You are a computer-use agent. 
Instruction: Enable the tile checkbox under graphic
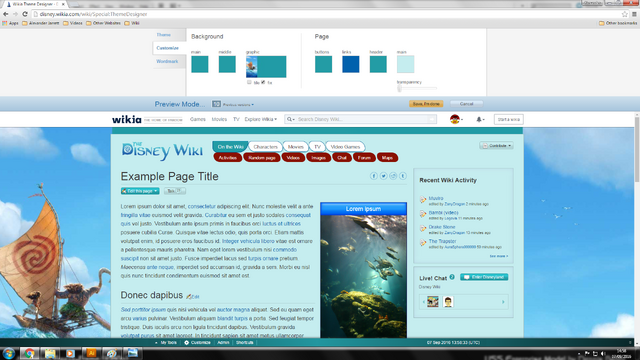click(x=249, y=82)
